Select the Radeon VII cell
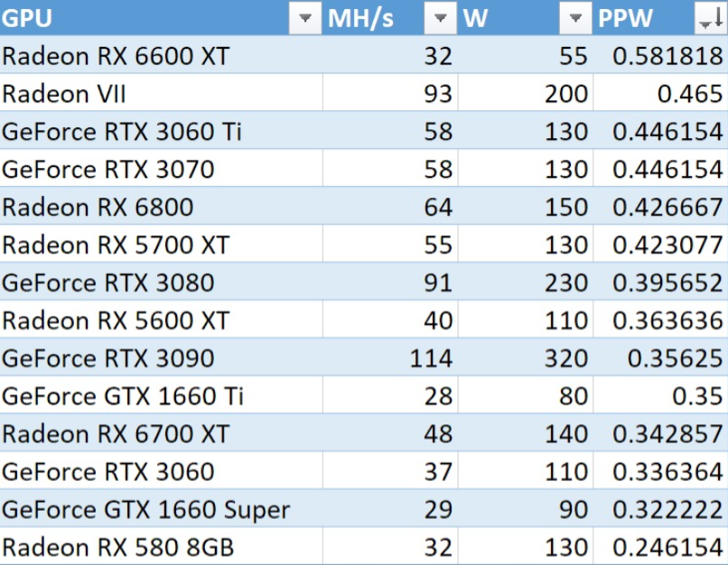 [x=161, y=93]
